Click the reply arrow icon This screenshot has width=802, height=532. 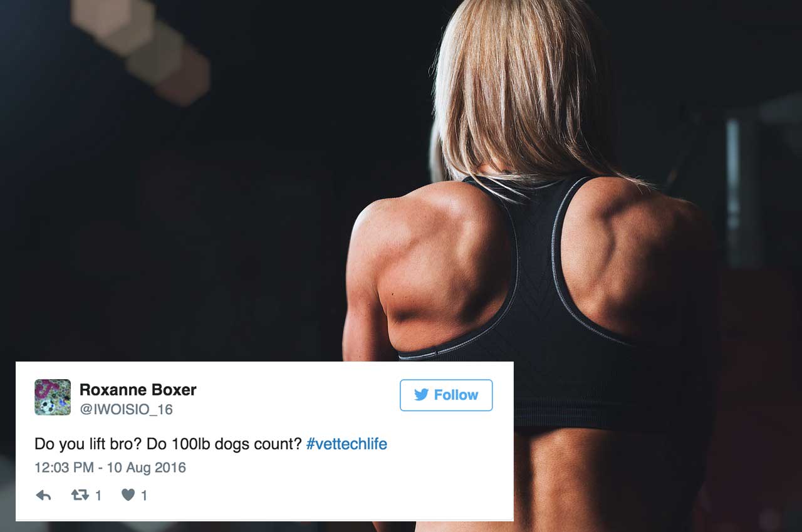click(43, 496)
